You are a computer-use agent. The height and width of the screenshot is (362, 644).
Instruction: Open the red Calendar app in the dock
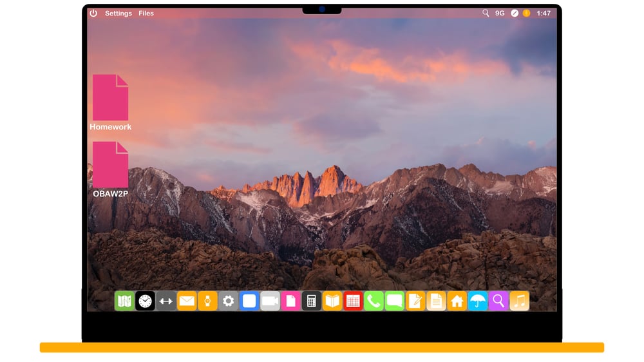353,301
